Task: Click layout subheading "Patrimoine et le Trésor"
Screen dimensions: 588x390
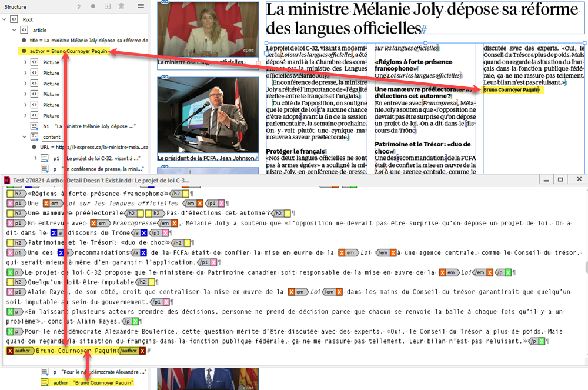Action: coord(423,148)
